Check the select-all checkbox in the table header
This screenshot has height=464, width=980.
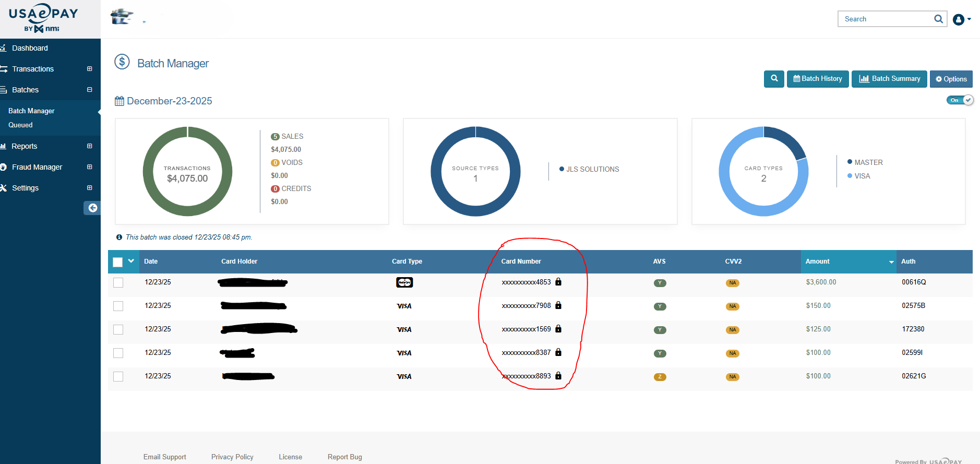coord(118,262)
